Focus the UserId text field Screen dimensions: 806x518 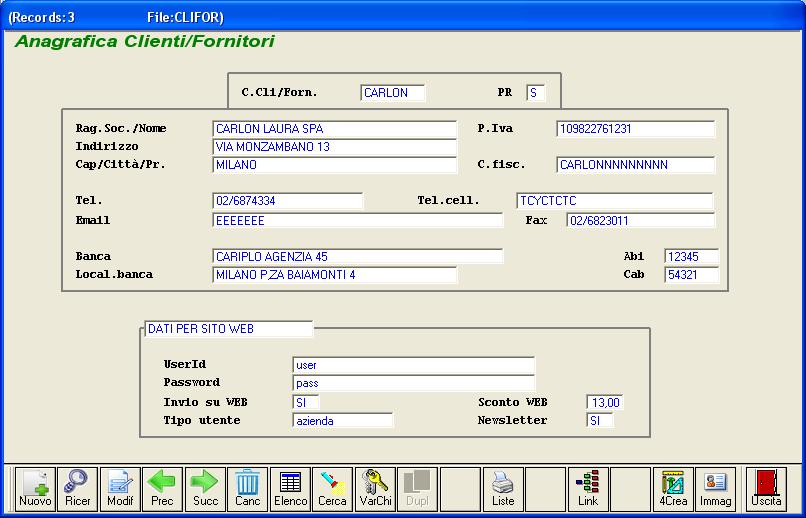pyautogui.click(x=413, y=366)
